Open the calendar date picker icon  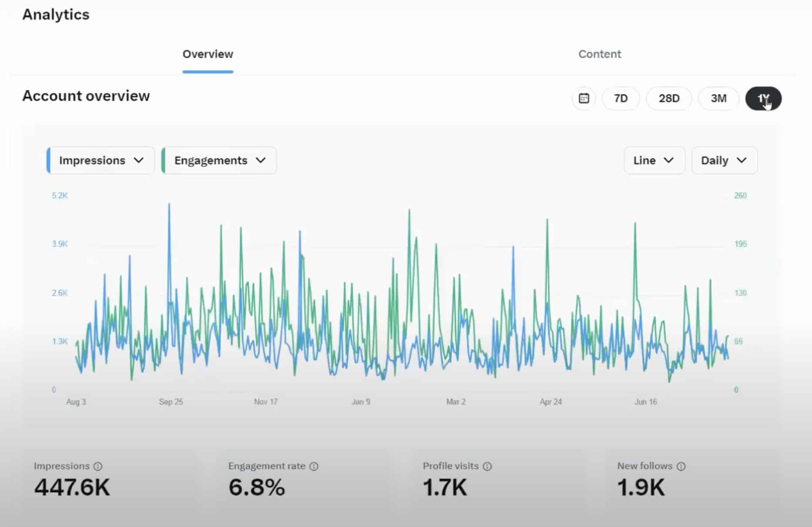[x=583, y=98]
